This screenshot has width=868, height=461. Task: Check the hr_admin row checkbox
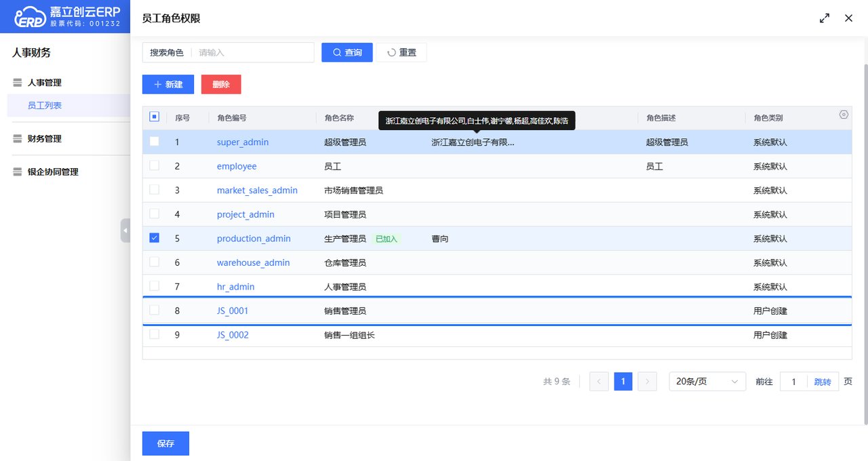coord(154,286)
